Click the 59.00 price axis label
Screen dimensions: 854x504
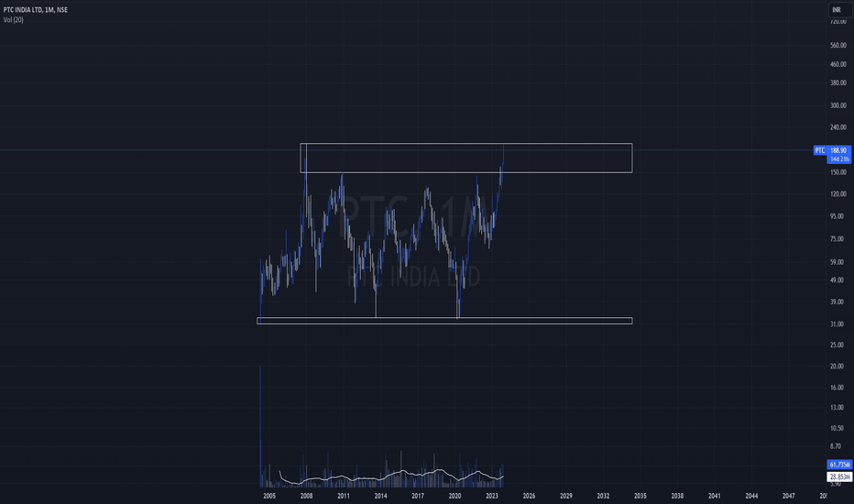pyautogui.click(x=837, y=262)
